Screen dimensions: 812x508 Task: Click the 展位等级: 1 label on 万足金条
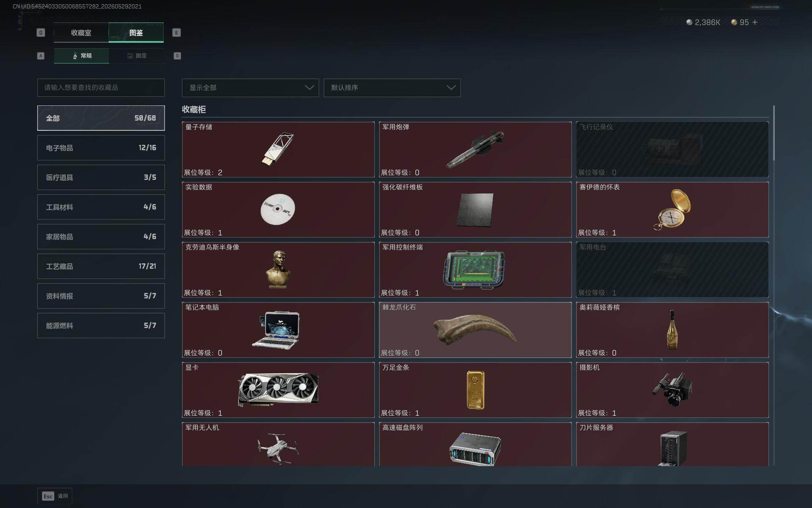400,413
